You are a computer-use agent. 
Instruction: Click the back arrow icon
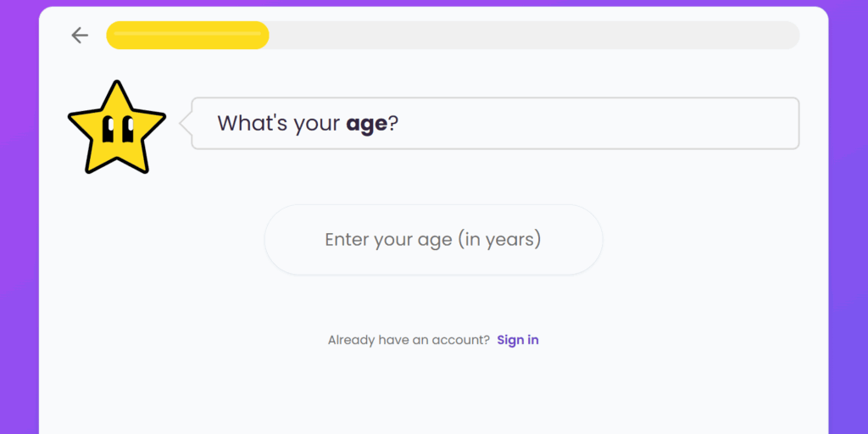tap(80, 35)
